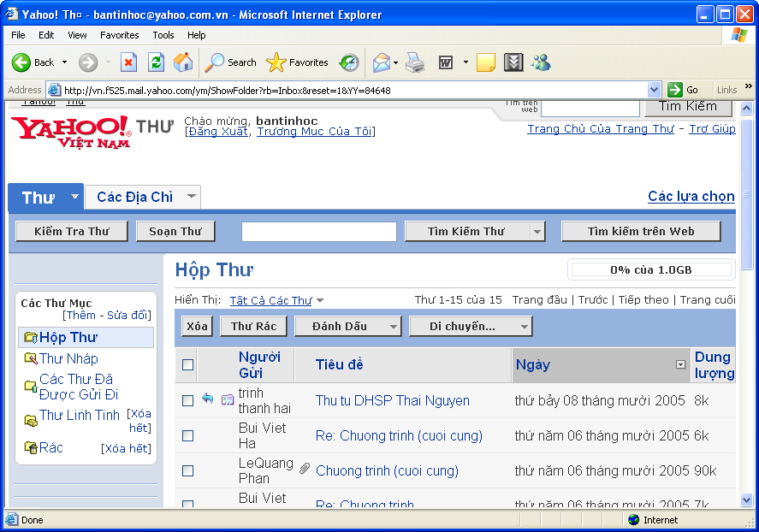Viewport: 759px width, 532px height.
Task: Open the Rác trash folder icon
Action: (31, 448)
